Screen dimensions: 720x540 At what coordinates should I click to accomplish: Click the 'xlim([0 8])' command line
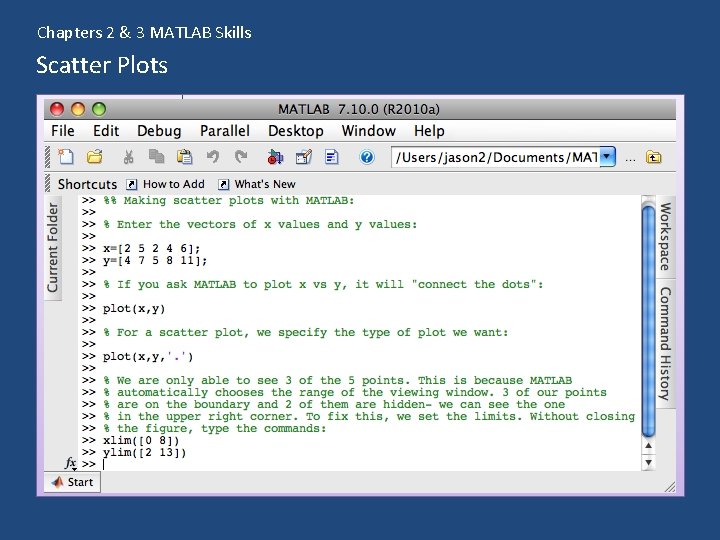(141, 440)
